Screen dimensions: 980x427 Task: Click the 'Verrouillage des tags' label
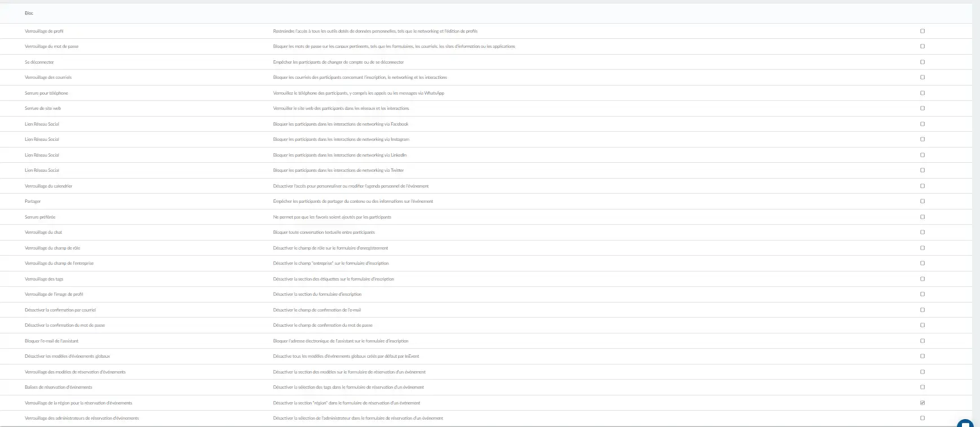(44, 279)
